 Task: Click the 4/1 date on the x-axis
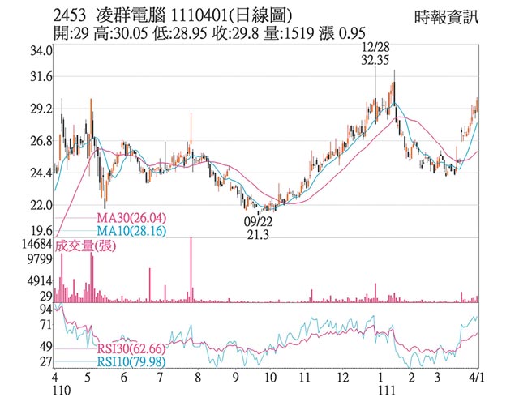[477, 378]
